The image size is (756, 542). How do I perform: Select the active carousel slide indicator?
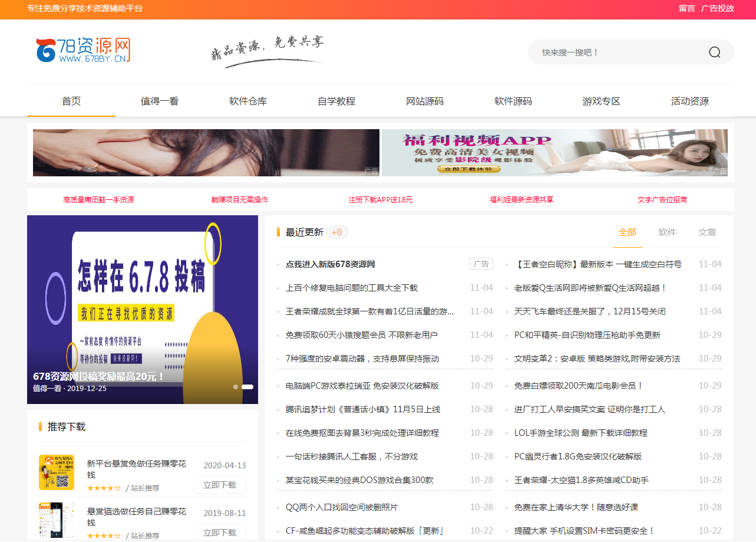pos(247,387)
